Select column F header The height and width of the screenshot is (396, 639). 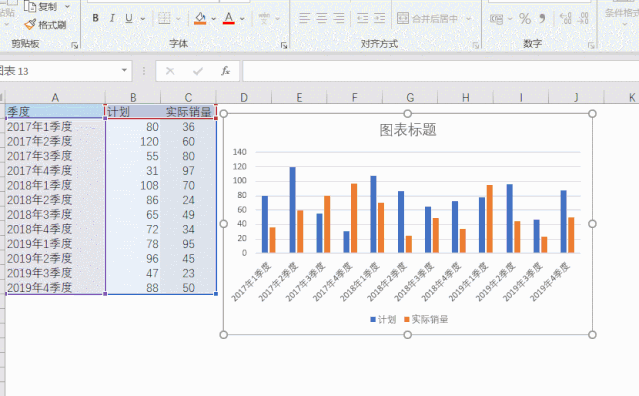[x=354, y=97]
